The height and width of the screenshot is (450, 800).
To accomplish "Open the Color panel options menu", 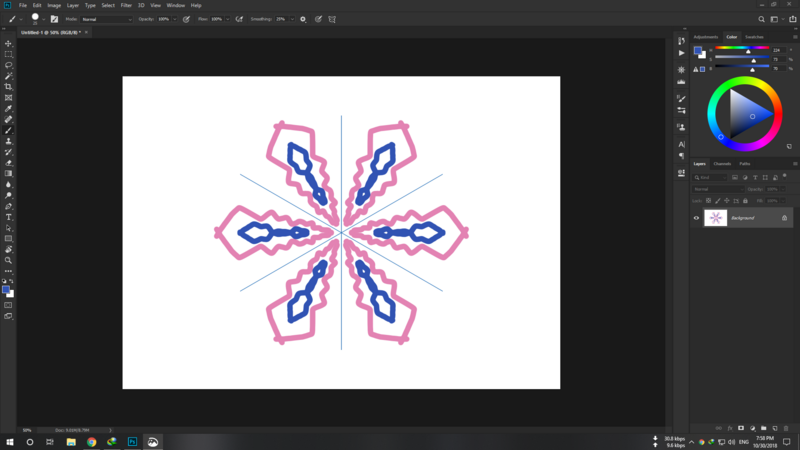I will pyautogui.click(x=794, y=37).
